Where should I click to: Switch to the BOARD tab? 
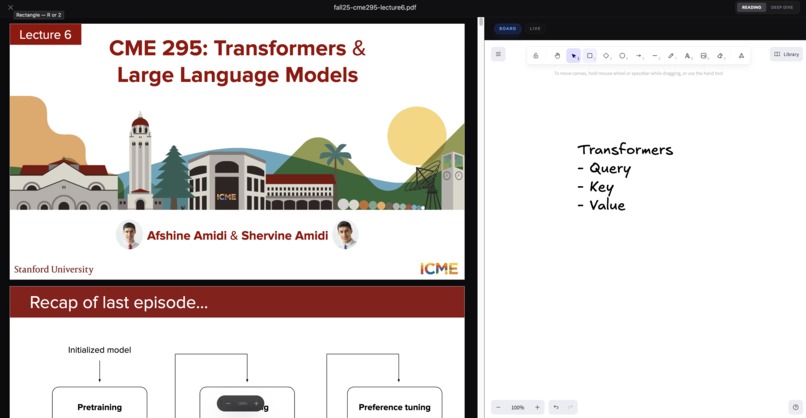(508, 29)
